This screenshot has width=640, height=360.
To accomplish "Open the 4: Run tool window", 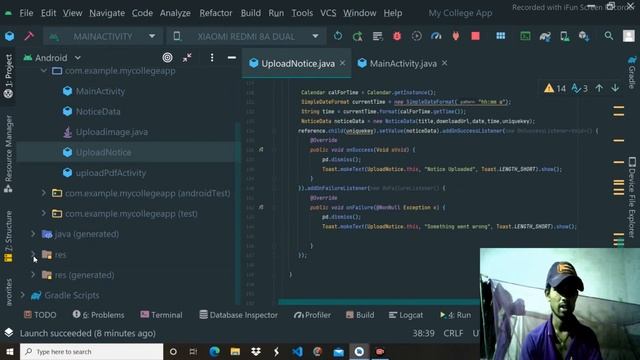I will pos(455,315).
